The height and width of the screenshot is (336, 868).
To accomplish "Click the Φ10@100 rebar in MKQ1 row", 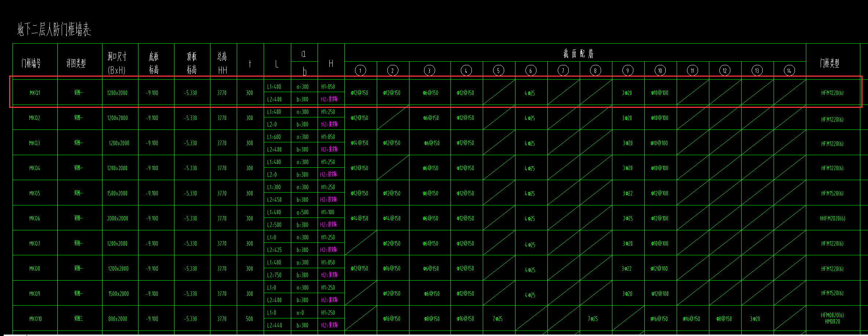I will [x=660, y=93].
